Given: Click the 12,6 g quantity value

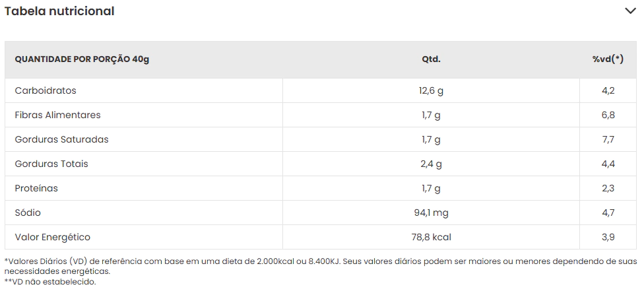Looking at the screenshot, I should (431, 90).
